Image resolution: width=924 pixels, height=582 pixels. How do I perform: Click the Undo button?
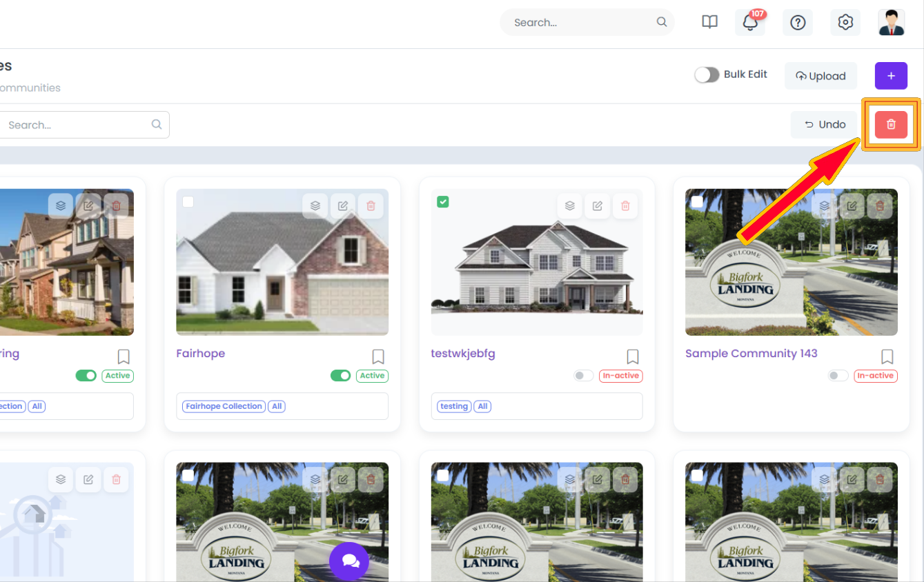tap(825, 124)
